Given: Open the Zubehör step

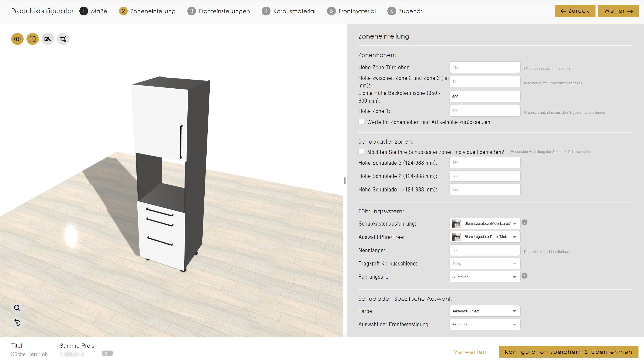Looking at the screenshot, I should tap(405, 11).
